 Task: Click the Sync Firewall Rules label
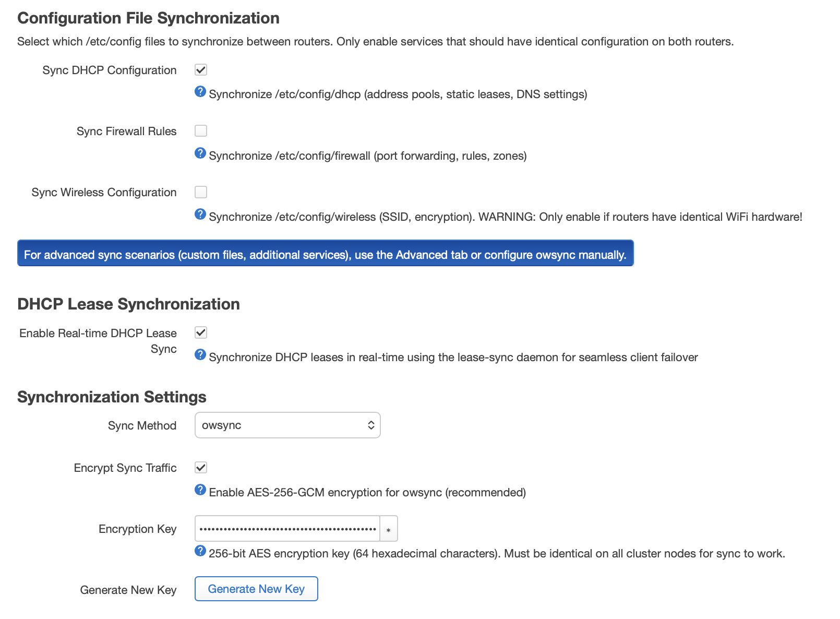126,132
